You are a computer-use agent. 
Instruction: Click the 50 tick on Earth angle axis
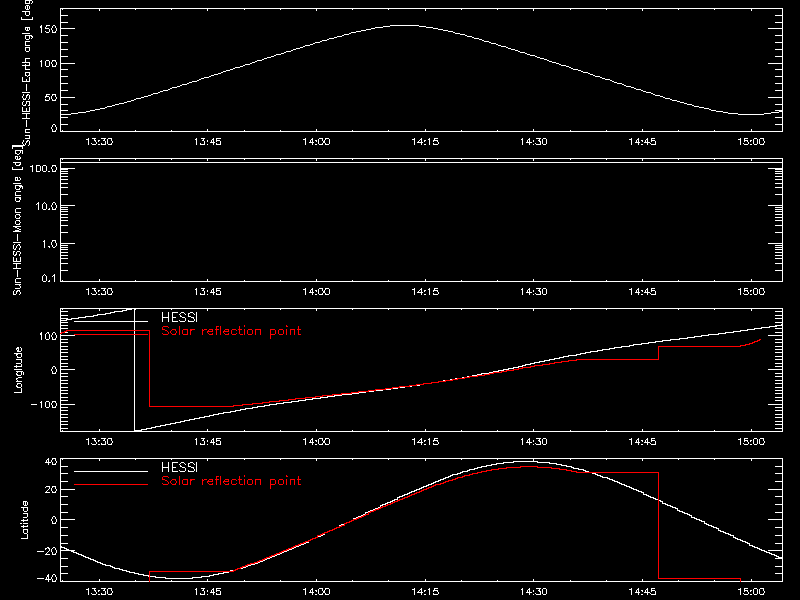pos(51,97)
